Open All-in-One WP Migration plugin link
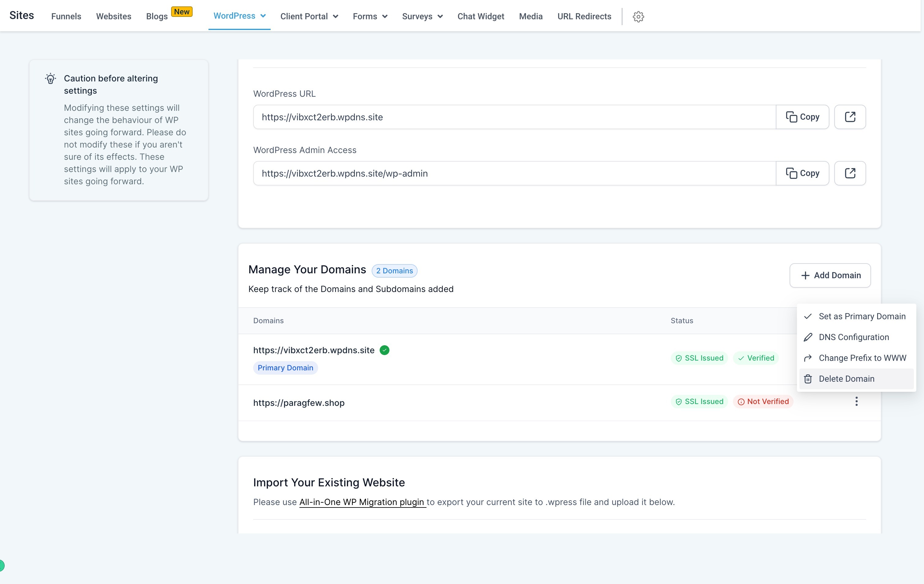 point(362,502)
